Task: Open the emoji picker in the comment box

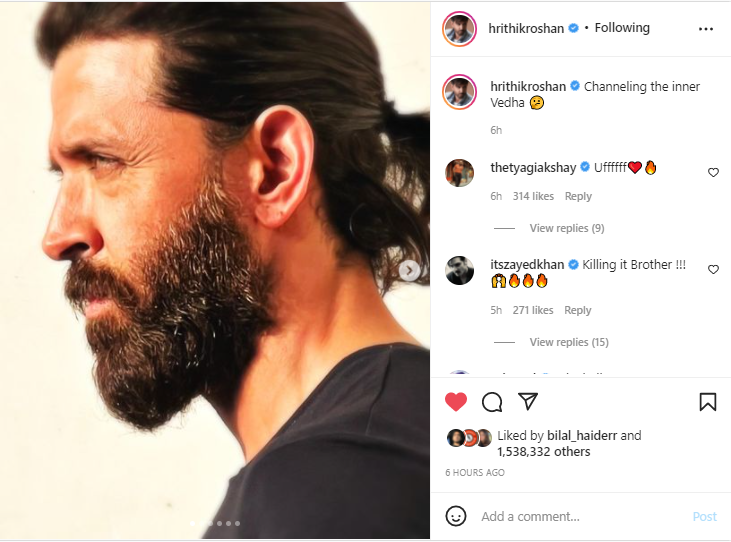Action: (x=456, y=516)
